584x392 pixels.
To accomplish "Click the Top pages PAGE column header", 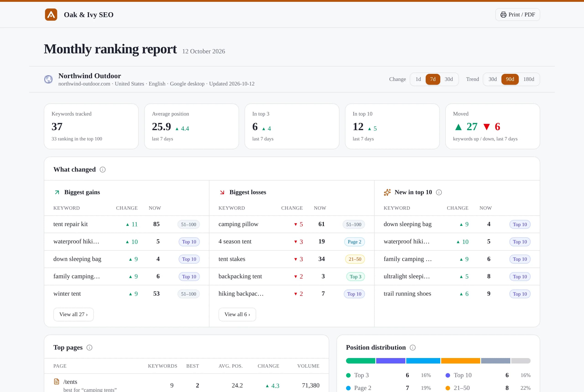I will tap(60, 366).
